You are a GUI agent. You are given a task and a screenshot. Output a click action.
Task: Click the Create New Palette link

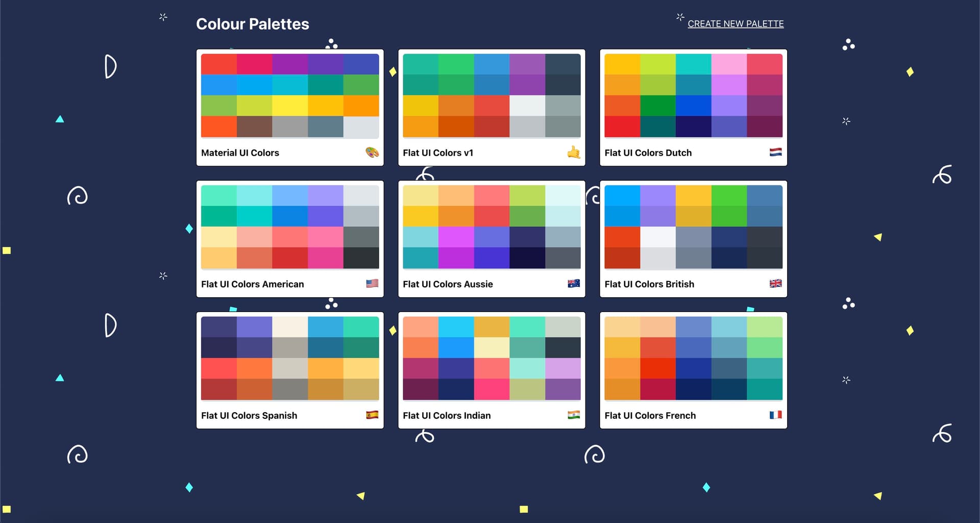[736, 23]
